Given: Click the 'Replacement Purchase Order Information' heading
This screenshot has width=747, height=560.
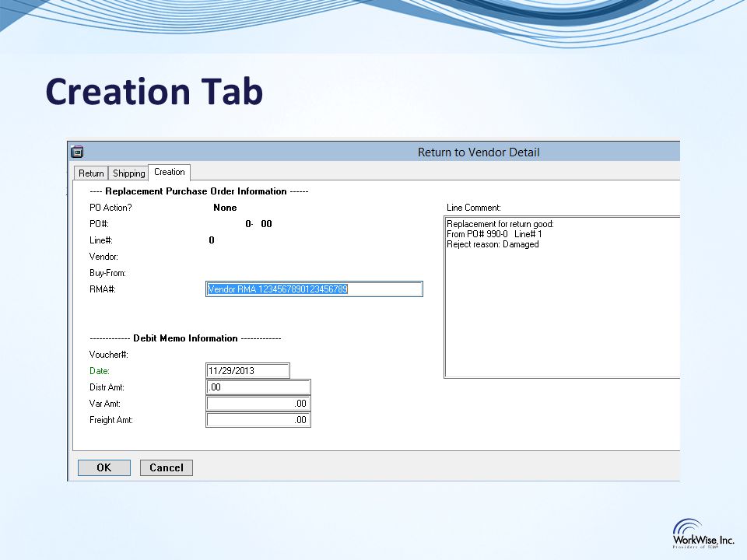Looking at the screenshot, I should tap(196, 191).
